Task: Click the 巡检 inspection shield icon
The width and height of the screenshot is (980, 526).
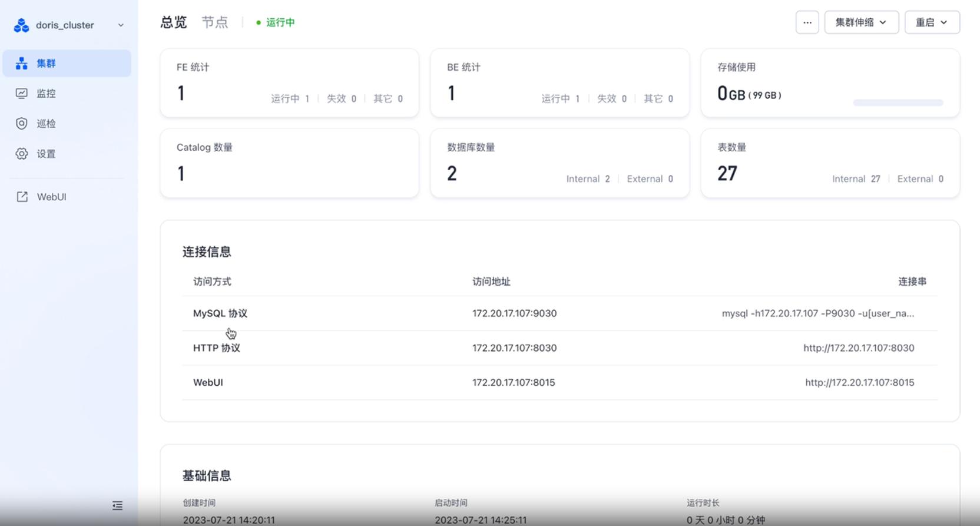Action: tap(22, 124)
